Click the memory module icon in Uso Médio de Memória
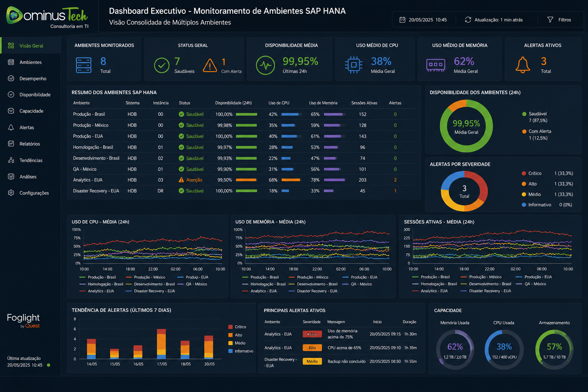 (x=436, y=65)
